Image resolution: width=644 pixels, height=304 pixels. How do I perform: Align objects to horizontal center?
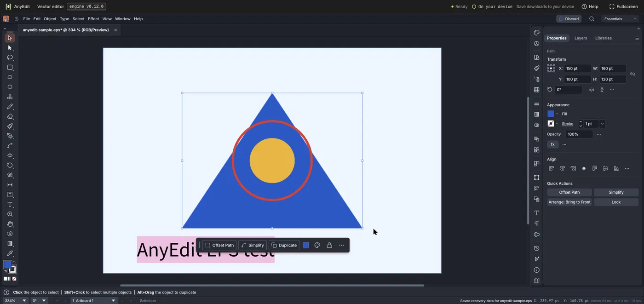point(562,168)
